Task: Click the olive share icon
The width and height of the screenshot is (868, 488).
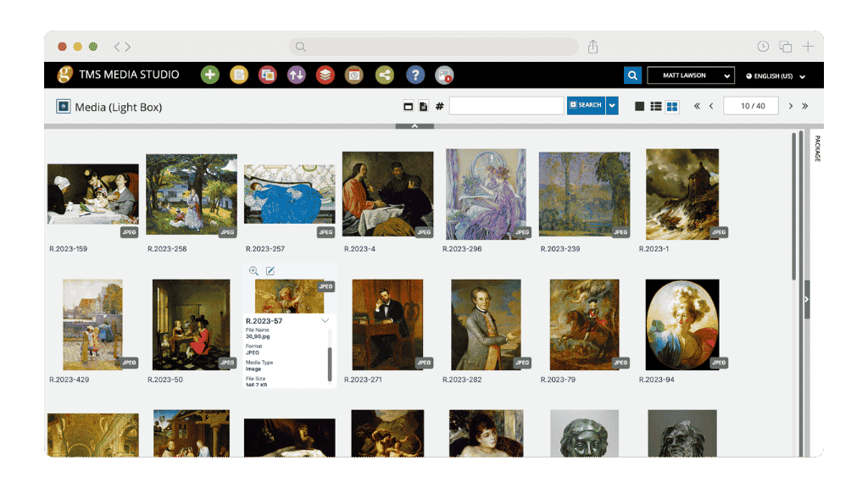Action: pyautogui.click(x=385, y=75)
